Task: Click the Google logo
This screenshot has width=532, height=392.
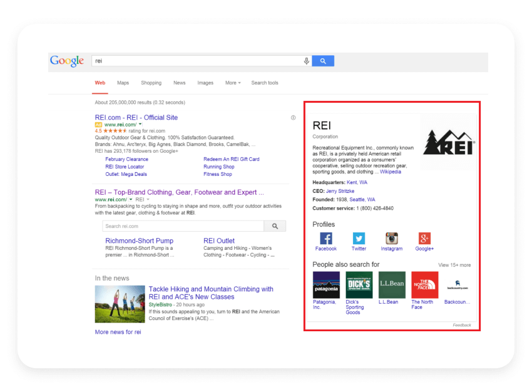Action: [66, 60]
